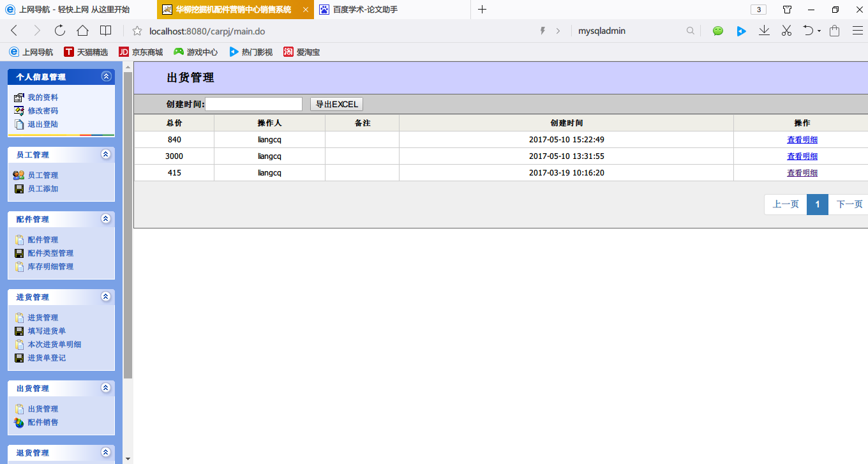
Task: Click the 填写进货单 floppy icon
Action: click(19, 331)
